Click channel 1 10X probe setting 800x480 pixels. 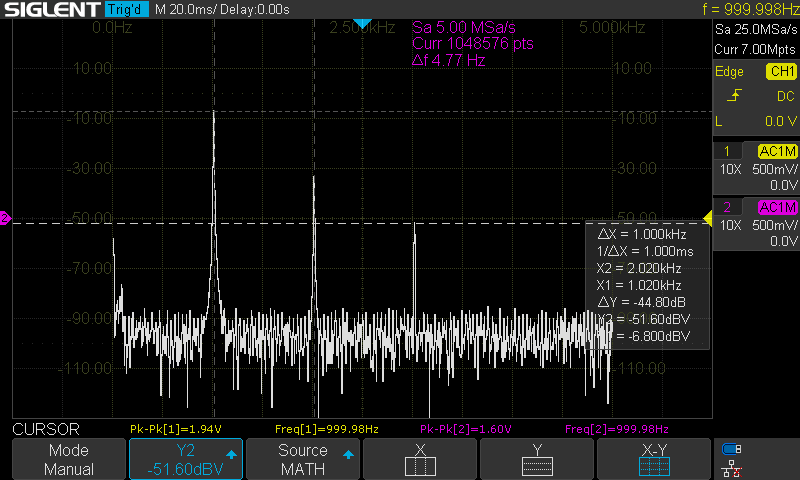click(730, 169)
